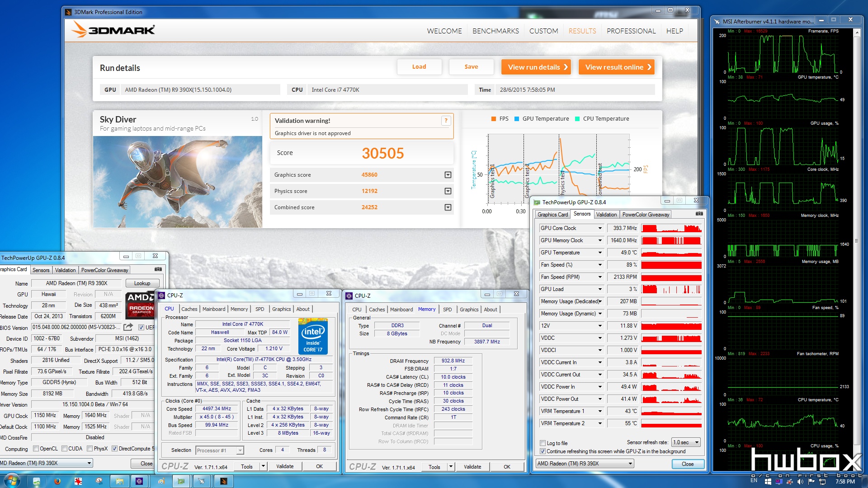The height and width of the screenshot is (488, 868).
Task: Open the HELP tab in 3DMark
Action: (x=675, y=31)
